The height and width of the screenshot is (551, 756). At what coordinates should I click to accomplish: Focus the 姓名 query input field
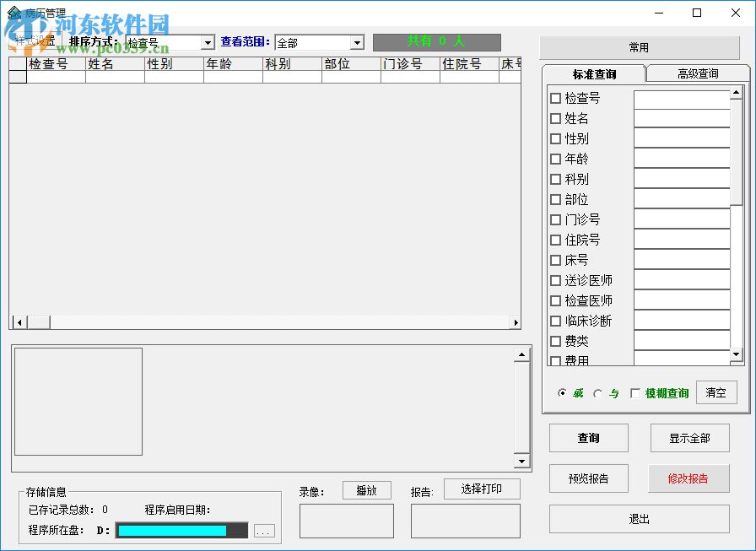pyautogui.click(x=682, y=119)
